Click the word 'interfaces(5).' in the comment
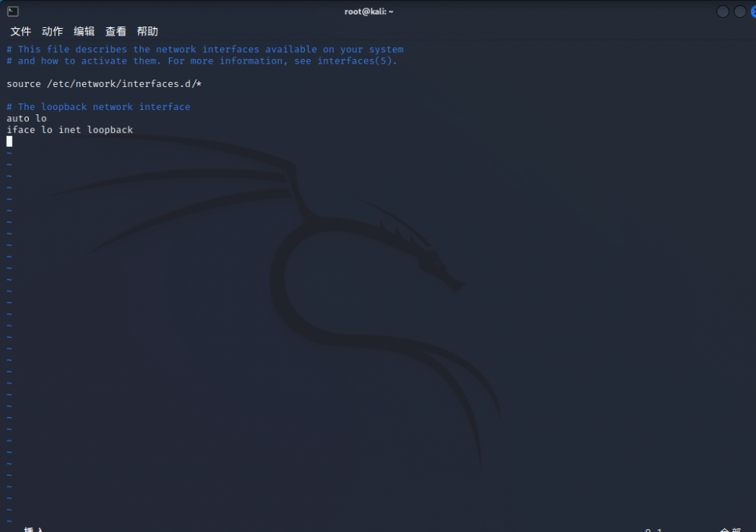This screenshot has width=756, height=532. point(357,61)
